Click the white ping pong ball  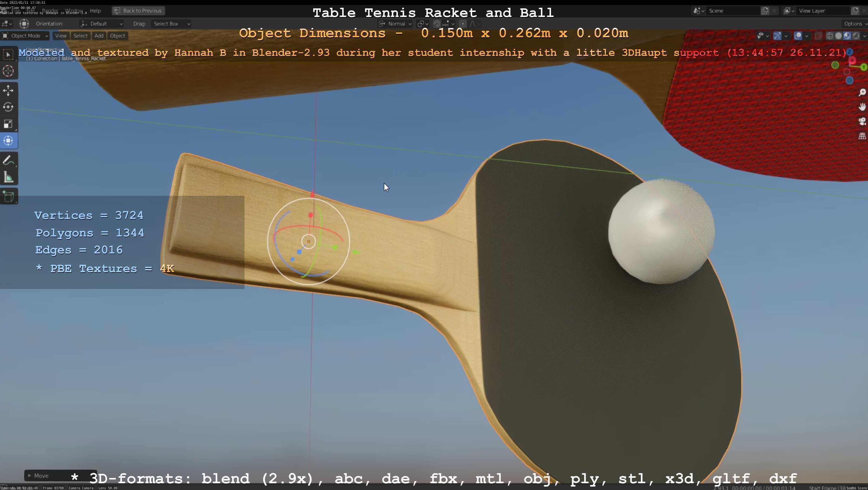coord(661,231)
